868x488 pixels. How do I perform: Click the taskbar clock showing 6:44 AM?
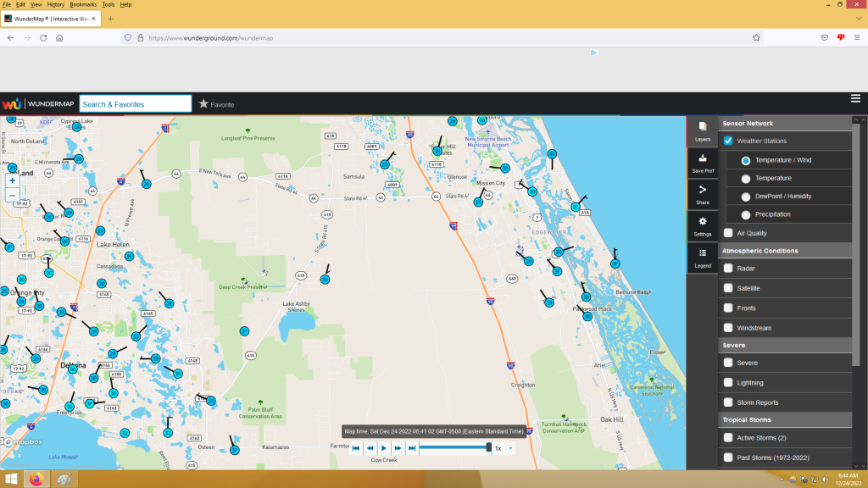tap(848, 480)
